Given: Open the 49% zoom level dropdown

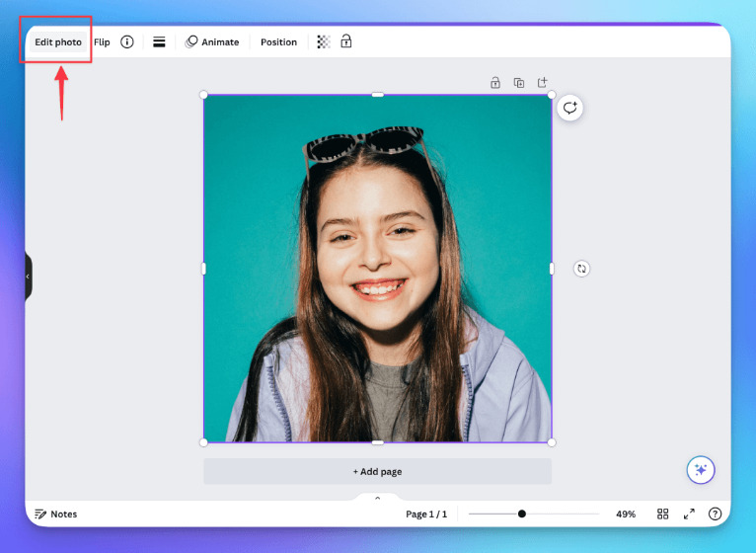Looking at the screenshot, I should coord(626,514).
